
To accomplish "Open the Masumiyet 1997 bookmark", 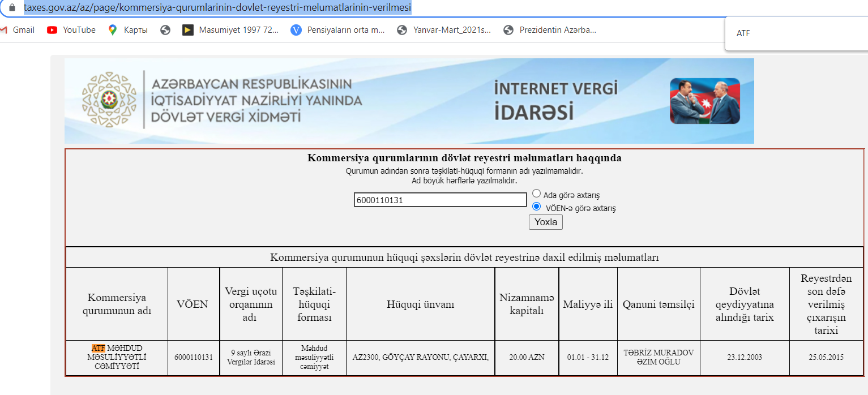I will 230,30.
